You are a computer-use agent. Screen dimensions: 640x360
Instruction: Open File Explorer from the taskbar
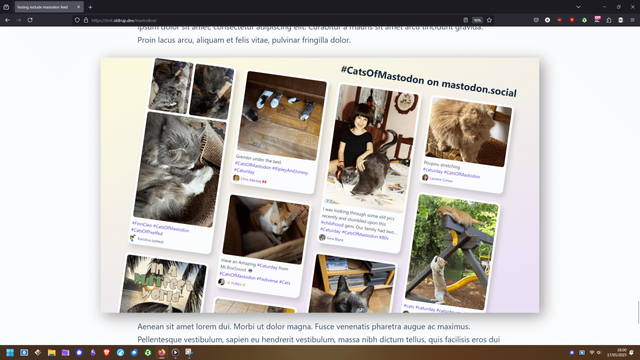point(51,352)
